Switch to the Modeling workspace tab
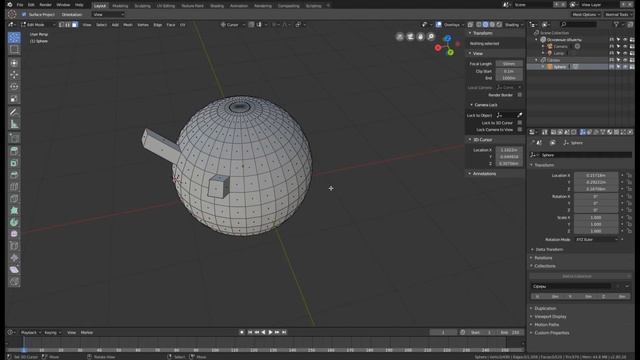640x360 pixels. (x=120, y=6)
